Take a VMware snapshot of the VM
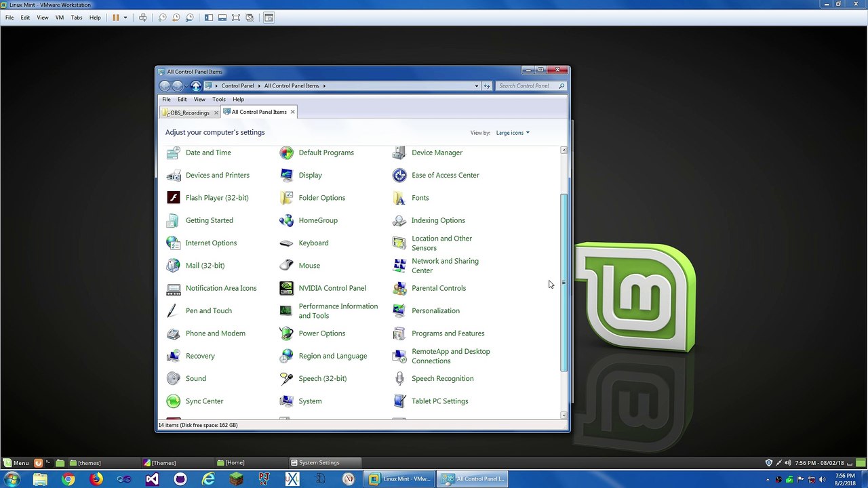868x488 pixels. [x=162, y=18]
